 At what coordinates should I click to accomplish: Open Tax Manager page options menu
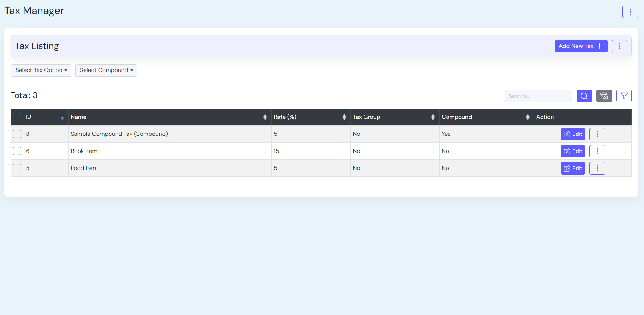tap(630, 12)
